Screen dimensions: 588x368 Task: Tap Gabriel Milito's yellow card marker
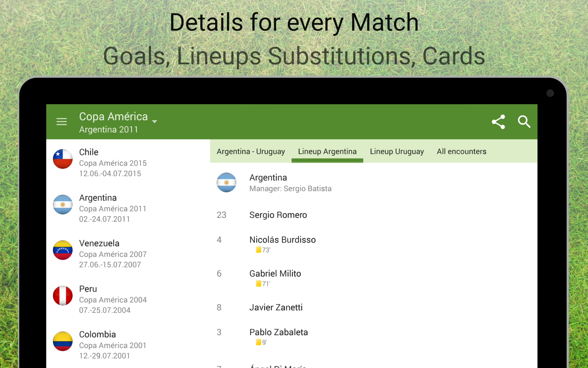(x=258, y=283)
